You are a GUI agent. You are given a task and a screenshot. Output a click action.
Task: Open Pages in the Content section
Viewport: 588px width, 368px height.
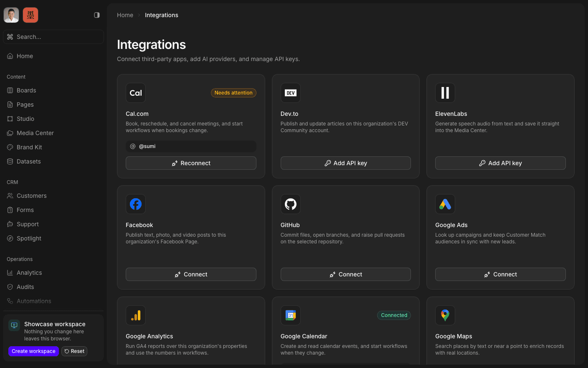53,105
